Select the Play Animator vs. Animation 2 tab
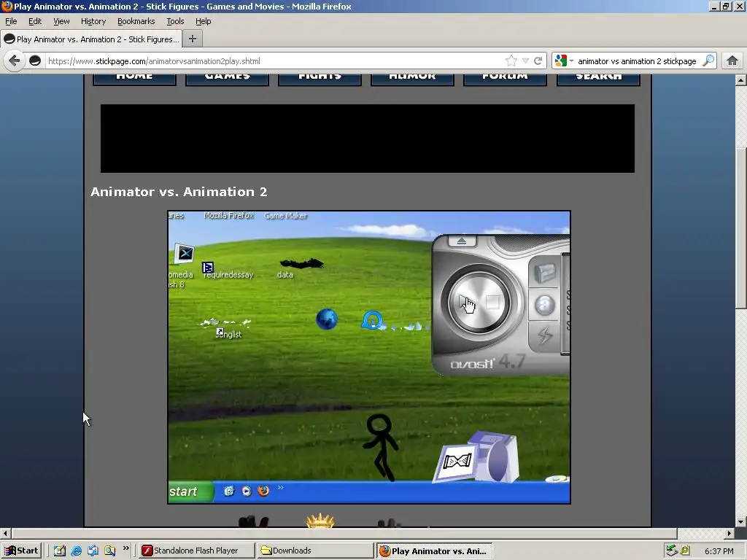This screenshot has height=560, width=747. (x=92, y=39)
